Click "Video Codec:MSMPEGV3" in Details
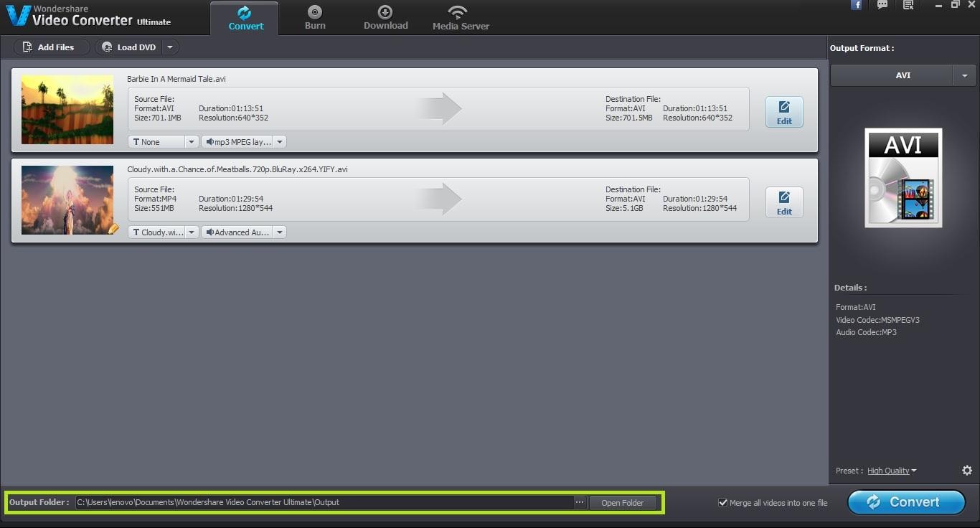The width and height of the screenshot is (980, 528). pos(877,320)
